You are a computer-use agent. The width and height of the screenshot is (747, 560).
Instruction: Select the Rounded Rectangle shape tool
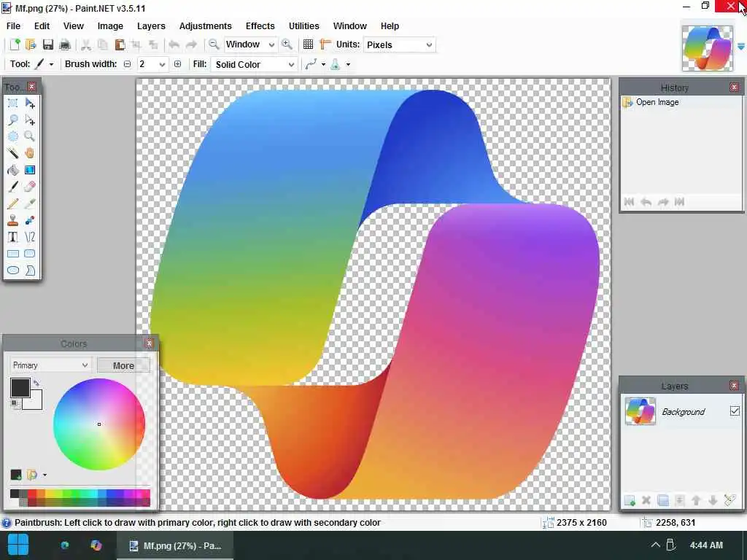pyautogui.click(x=30, y=254)
